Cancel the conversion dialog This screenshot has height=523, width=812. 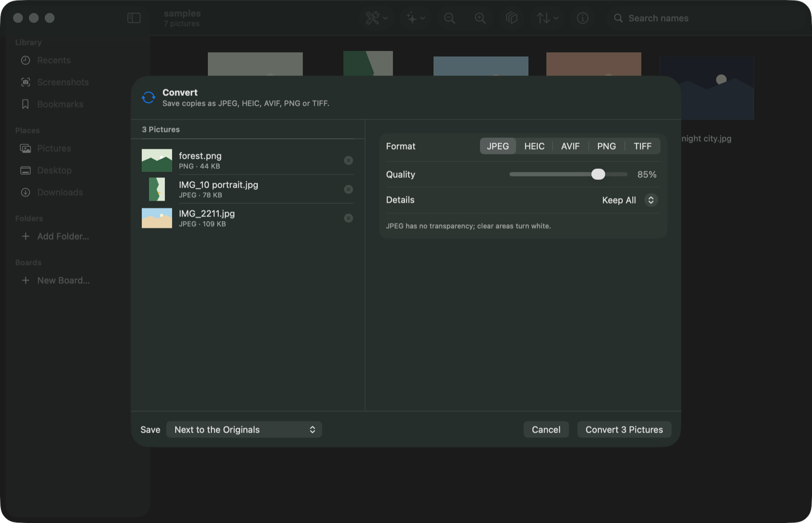click(546, 430)
